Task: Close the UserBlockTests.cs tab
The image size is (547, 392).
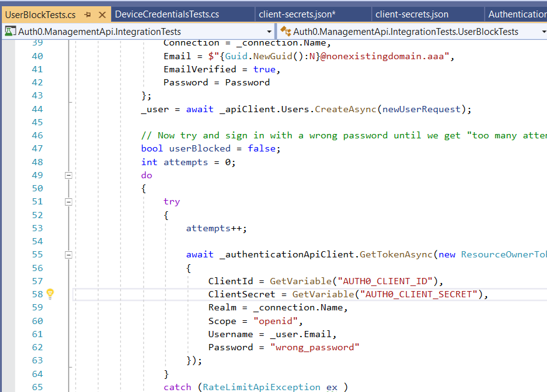Action: click(x=102, y=14)
